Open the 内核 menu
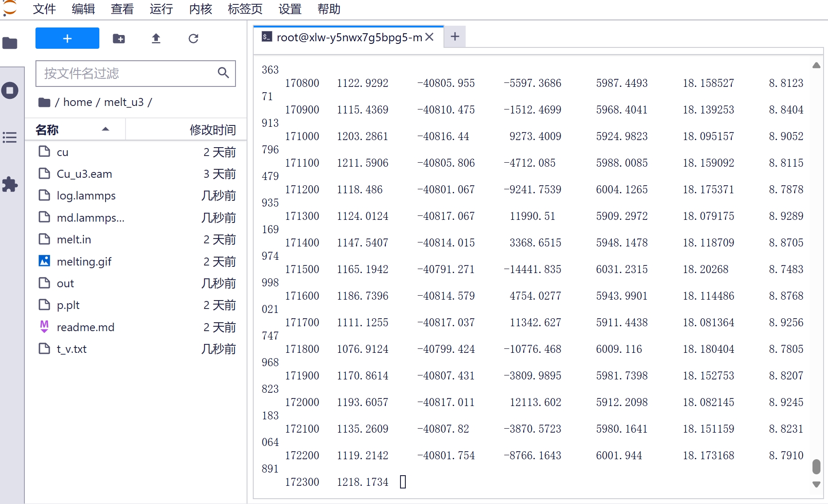The width and height of the screenshot is (828, 504). tap(200, 9)
